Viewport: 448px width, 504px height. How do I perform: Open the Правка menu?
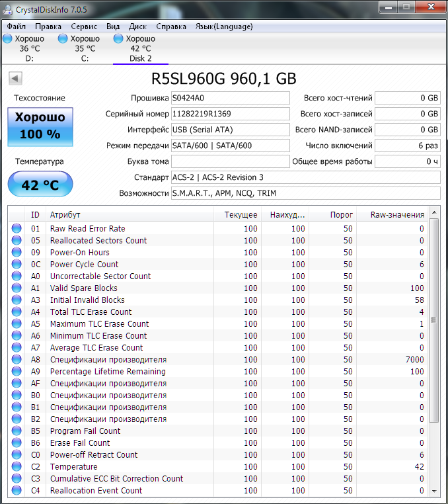[x=48, y=26]
